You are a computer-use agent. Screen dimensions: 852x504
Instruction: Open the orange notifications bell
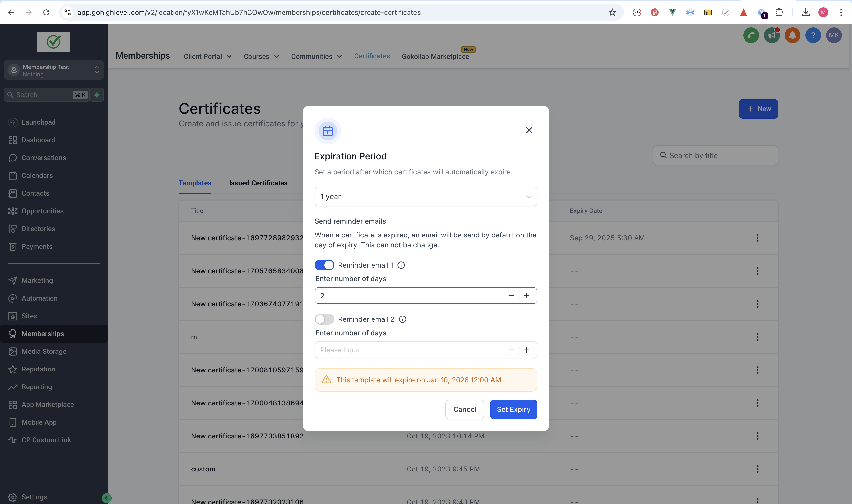792,35
